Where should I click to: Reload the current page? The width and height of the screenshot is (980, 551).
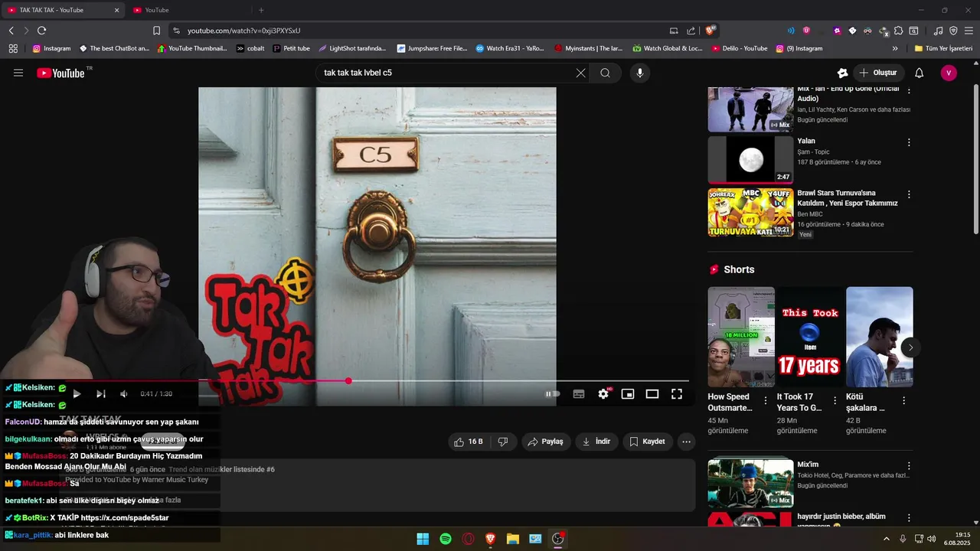41,31
